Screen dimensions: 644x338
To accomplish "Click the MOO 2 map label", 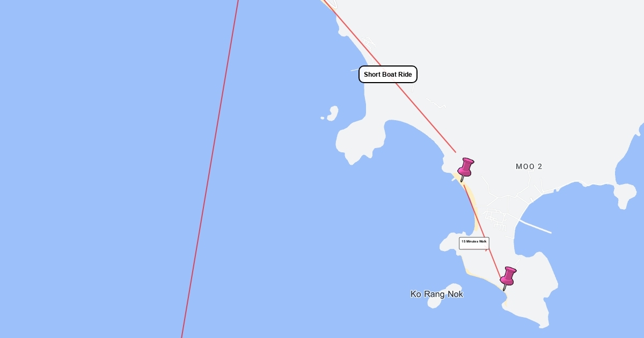I will point(529,167).
